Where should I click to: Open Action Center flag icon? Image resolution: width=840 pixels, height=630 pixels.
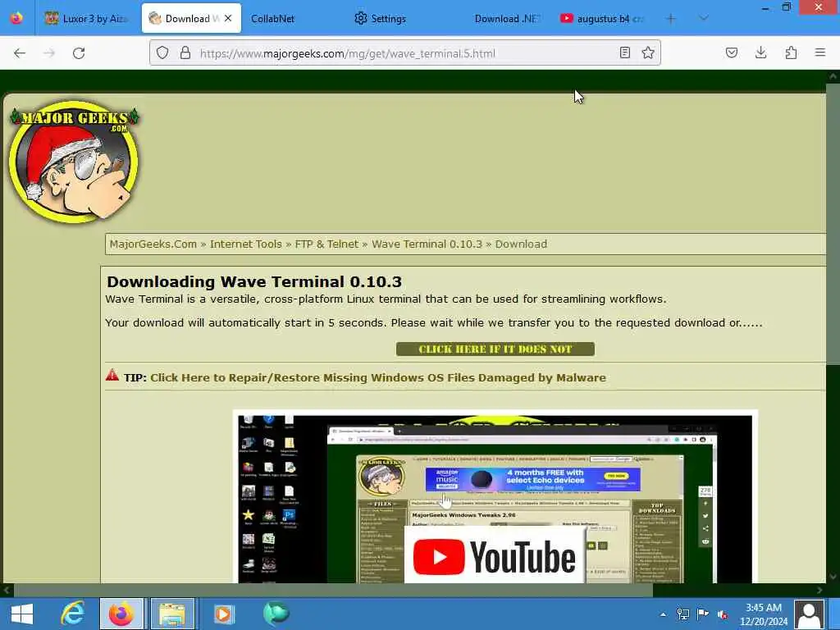point(703,614)
